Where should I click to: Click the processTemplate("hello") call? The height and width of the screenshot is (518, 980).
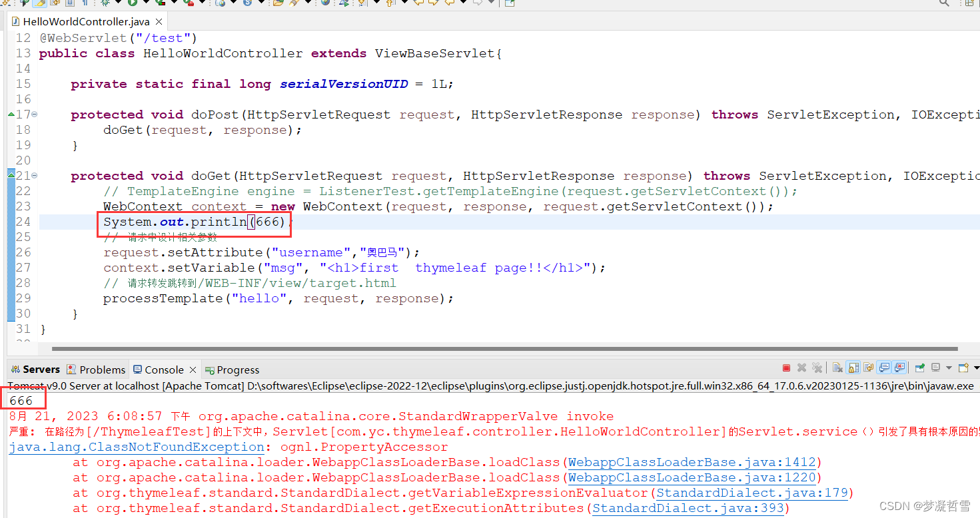pyautogui.click(x=278, y=298)
